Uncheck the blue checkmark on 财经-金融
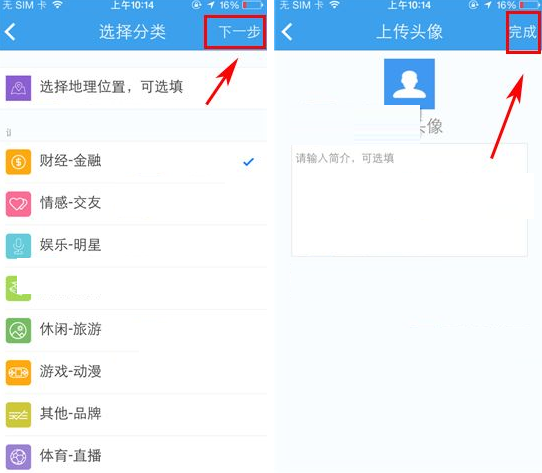Screen dimensions: 542x473 [249, 161]
